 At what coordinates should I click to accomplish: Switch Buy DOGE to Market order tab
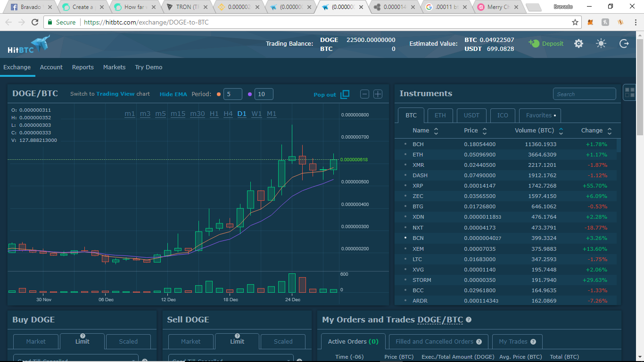pyautogui.click(x=36, y=341)
